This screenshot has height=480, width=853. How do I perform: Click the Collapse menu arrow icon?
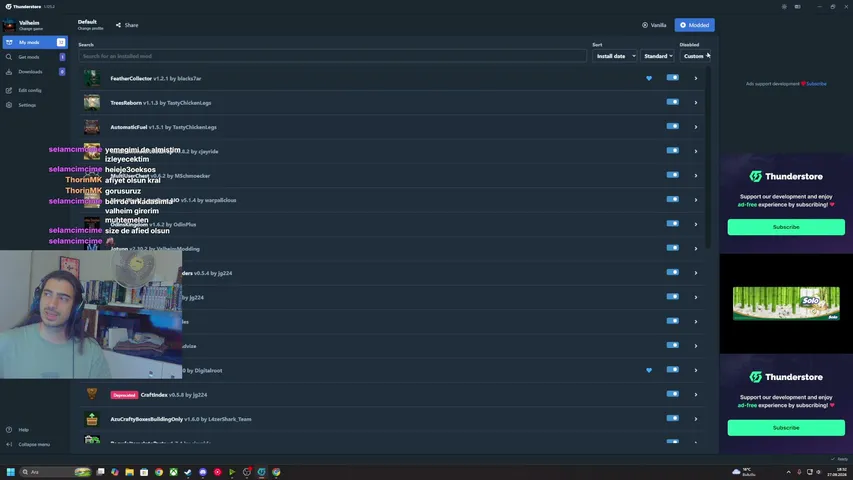click(9, 444)
